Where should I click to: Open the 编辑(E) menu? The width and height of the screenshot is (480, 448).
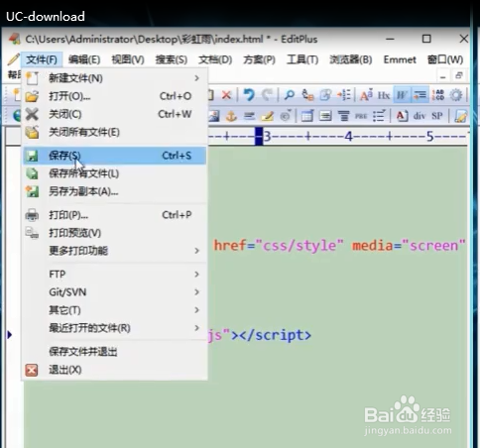(84, 59)
